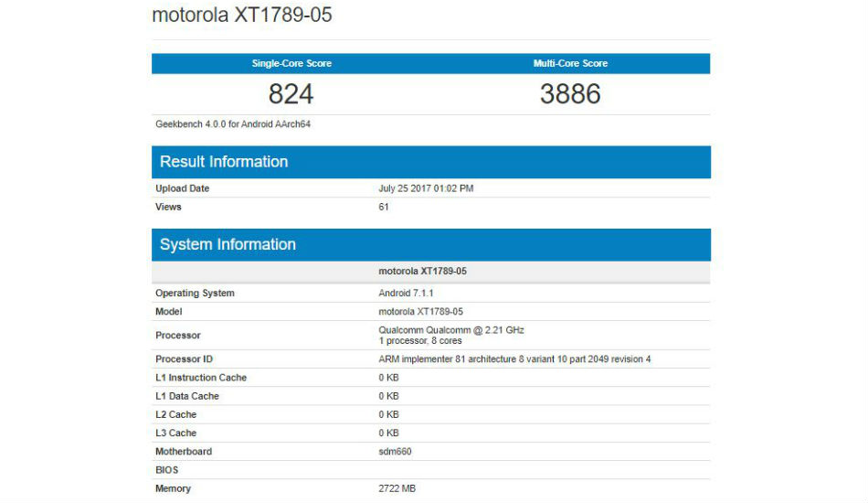This screenshot has width=868, height=503.
Task: Select the 1 processor, 8 cores text
Action: click(x=420, y=341)
